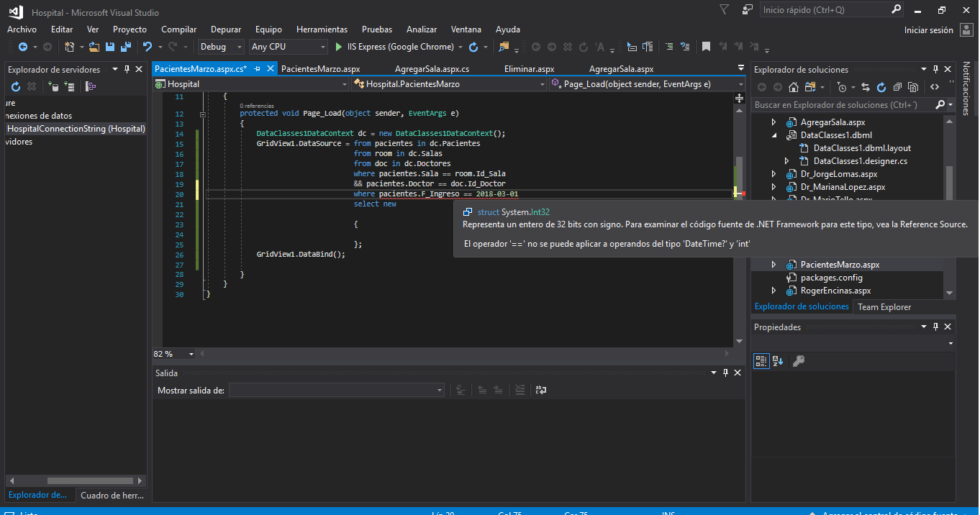Image resolution: width=980 pixels, height=515 pixels.
Task: Click the Undo arrow icon
Action: 147,47
